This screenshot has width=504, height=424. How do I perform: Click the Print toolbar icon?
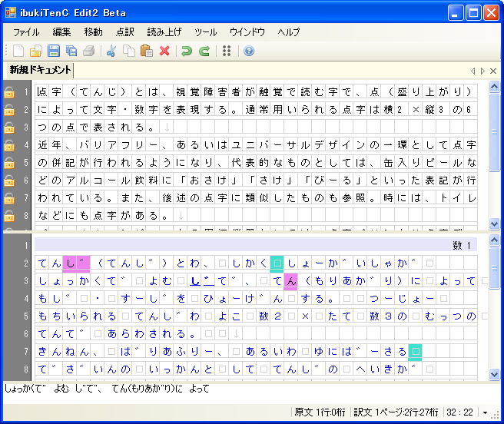coord(89,51)
